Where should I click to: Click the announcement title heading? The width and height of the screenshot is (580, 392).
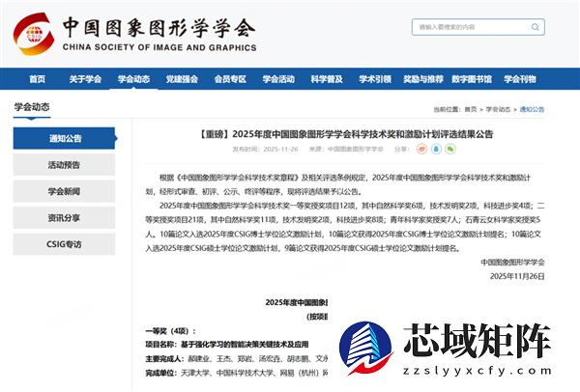click(345, 134)
